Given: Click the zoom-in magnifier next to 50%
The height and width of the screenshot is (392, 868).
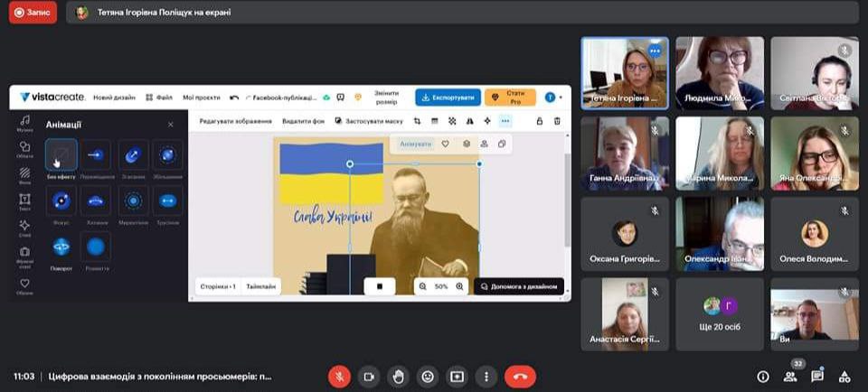Looking at the screenshot, I should tap(459, 286).
